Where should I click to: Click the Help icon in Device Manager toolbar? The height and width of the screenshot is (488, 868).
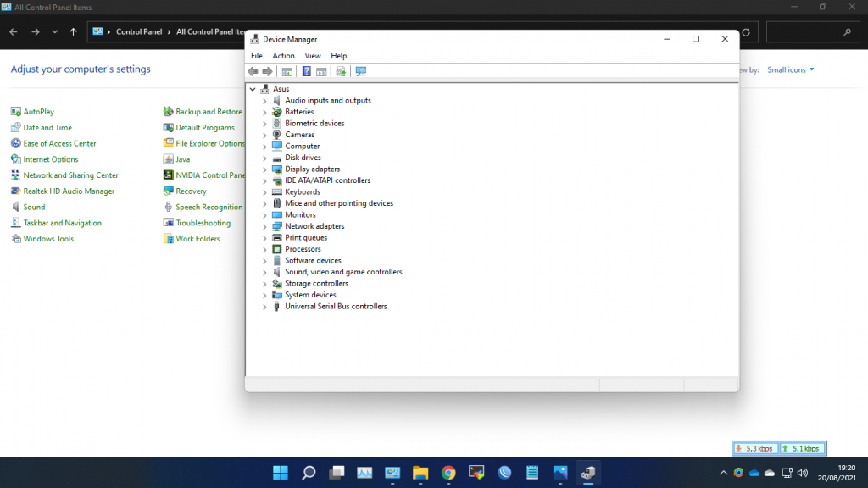pyautogui.click(x=307, y=72)
